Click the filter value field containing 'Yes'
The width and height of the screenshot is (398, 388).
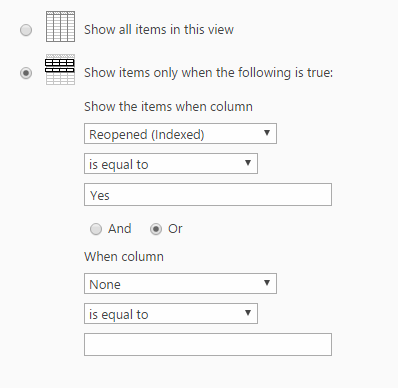(208, 194)
